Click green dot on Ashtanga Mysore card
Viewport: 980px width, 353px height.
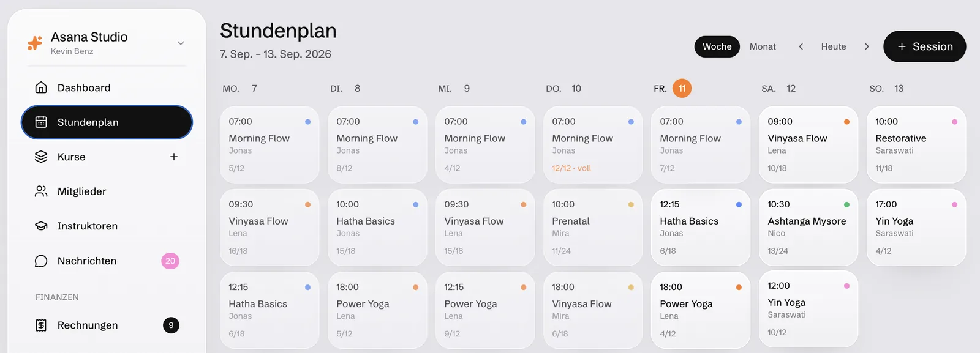(x=846, y=204)
